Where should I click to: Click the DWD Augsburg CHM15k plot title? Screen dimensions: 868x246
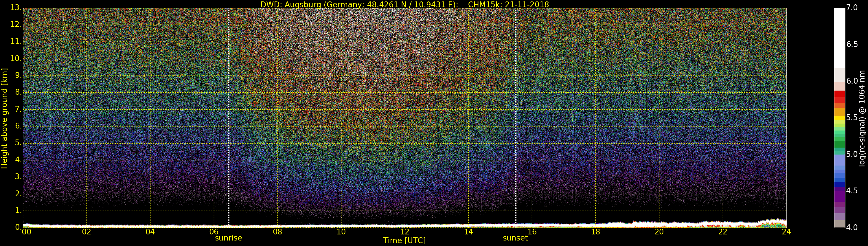click(404, 4)
